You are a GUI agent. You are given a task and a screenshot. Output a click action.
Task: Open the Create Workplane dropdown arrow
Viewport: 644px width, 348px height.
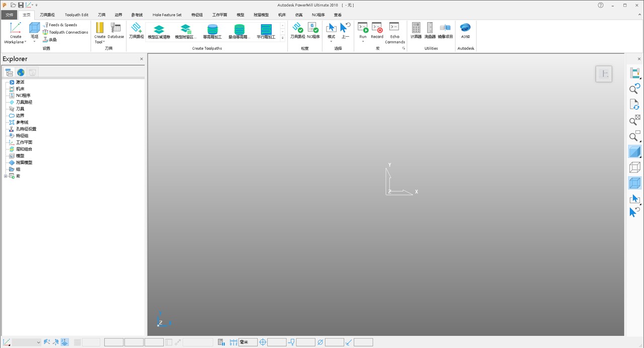tap(25, 42)
